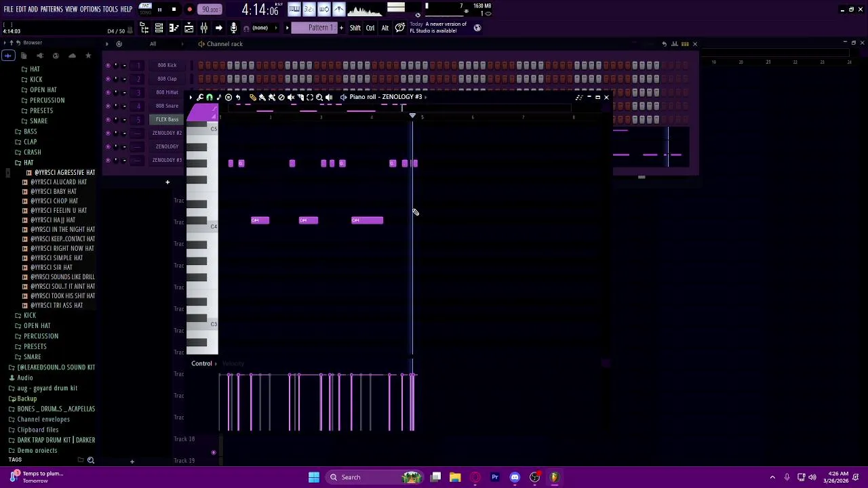Open the EDIT menu
This screenshot has width=868, height=488.
(21, 9)
